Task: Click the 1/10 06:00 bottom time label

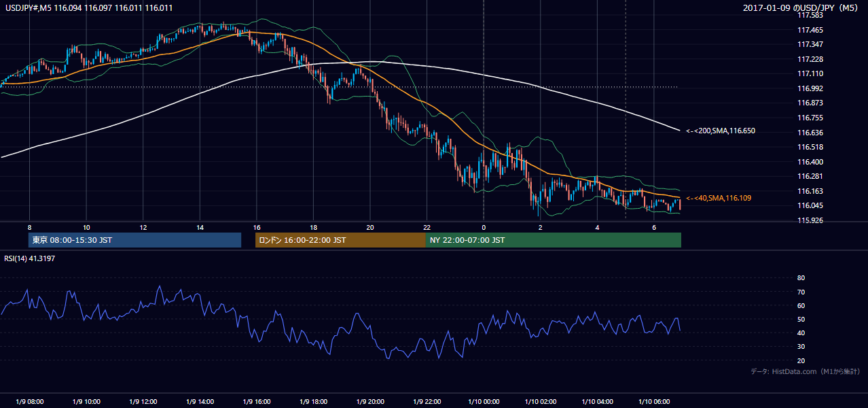Action: click(654, 402)
